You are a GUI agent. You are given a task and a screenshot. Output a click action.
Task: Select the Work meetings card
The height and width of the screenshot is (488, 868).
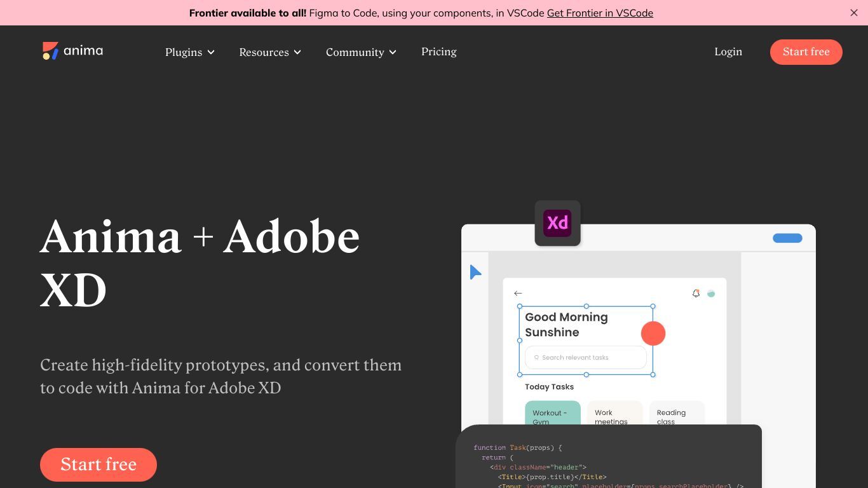614,413
